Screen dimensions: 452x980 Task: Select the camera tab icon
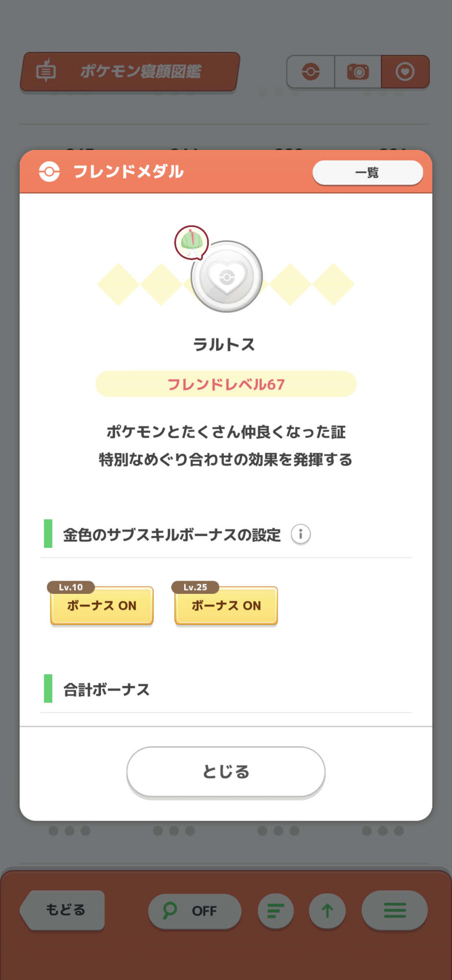(x=358, y=72)
